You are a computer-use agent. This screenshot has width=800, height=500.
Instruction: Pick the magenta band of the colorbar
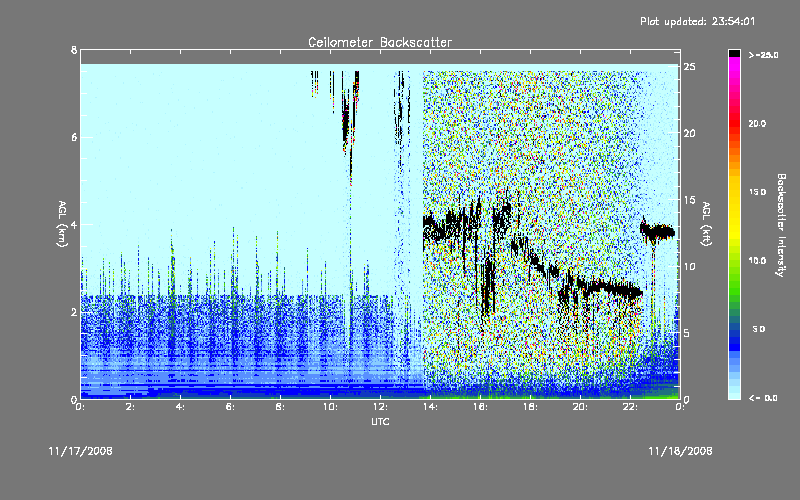(x=734, y=62)
